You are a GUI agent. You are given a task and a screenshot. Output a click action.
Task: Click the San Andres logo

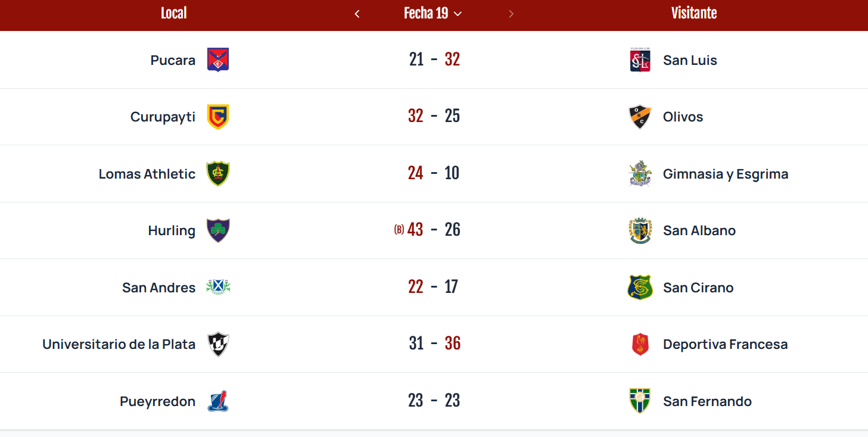pos(218,288)
